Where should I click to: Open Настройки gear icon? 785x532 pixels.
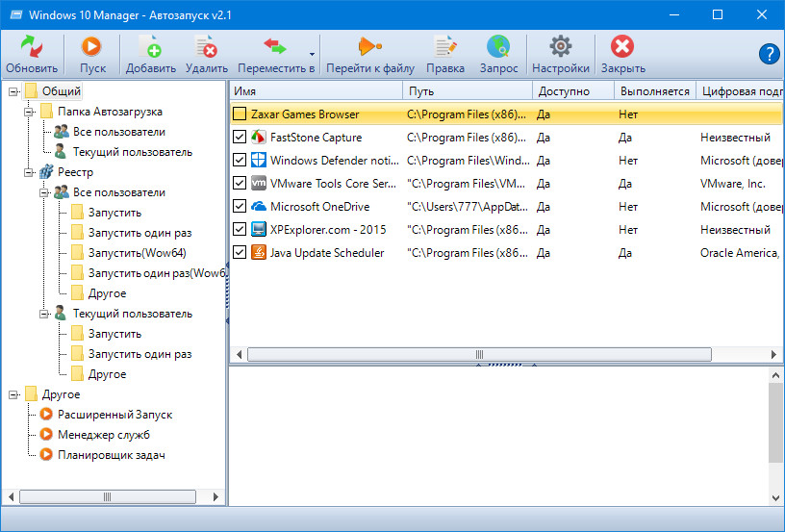(560, 46)
